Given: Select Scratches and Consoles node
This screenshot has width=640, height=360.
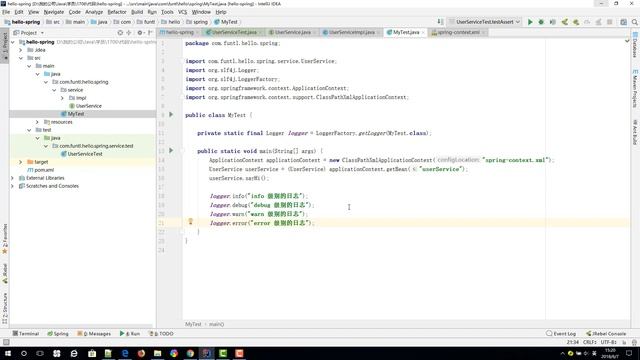Looking at the screenshot, I should click(52, 186).
